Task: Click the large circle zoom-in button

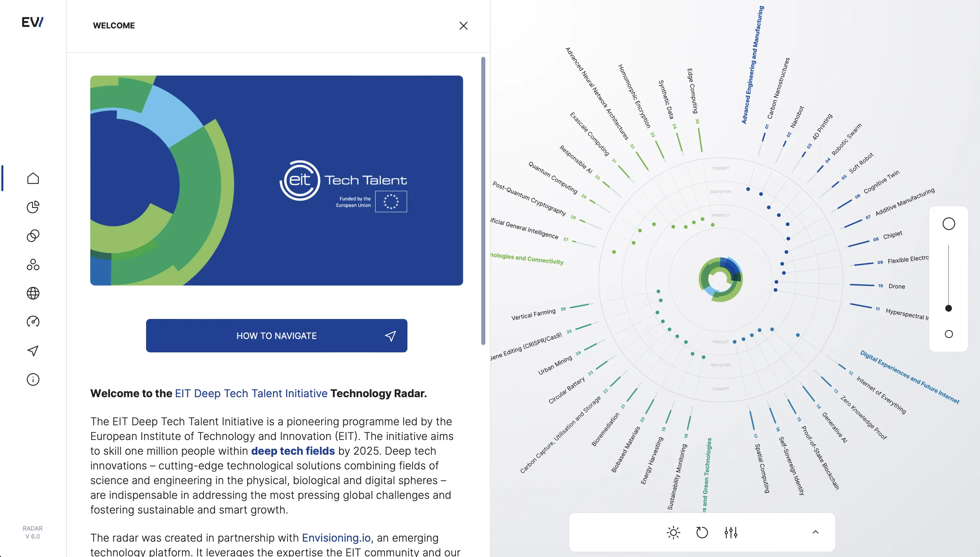Action: point(948,224)
